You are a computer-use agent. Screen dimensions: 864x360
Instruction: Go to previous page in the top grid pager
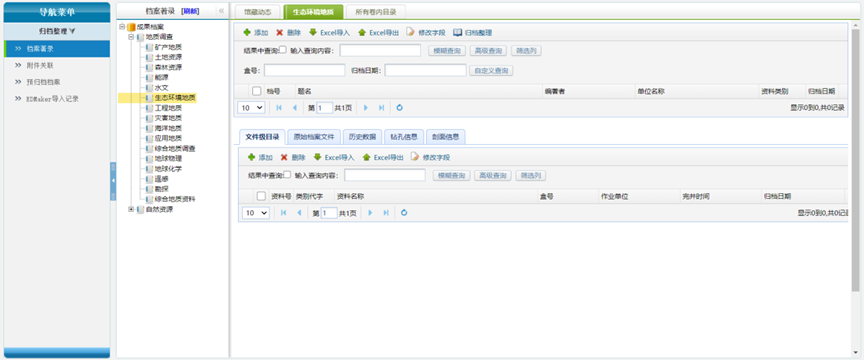point(295,108)
